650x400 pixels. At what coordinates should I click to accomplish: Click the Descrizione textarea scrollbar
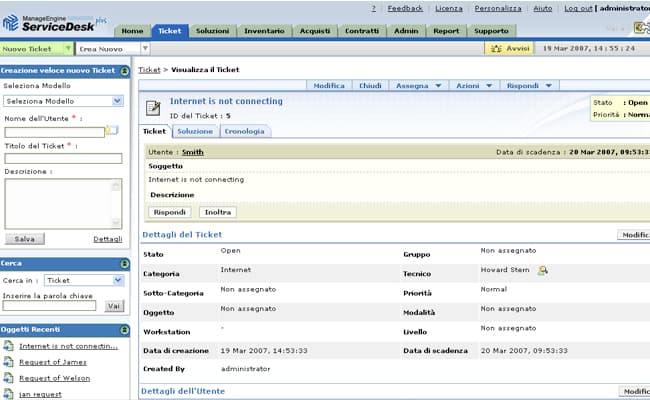tap(116, 204)
